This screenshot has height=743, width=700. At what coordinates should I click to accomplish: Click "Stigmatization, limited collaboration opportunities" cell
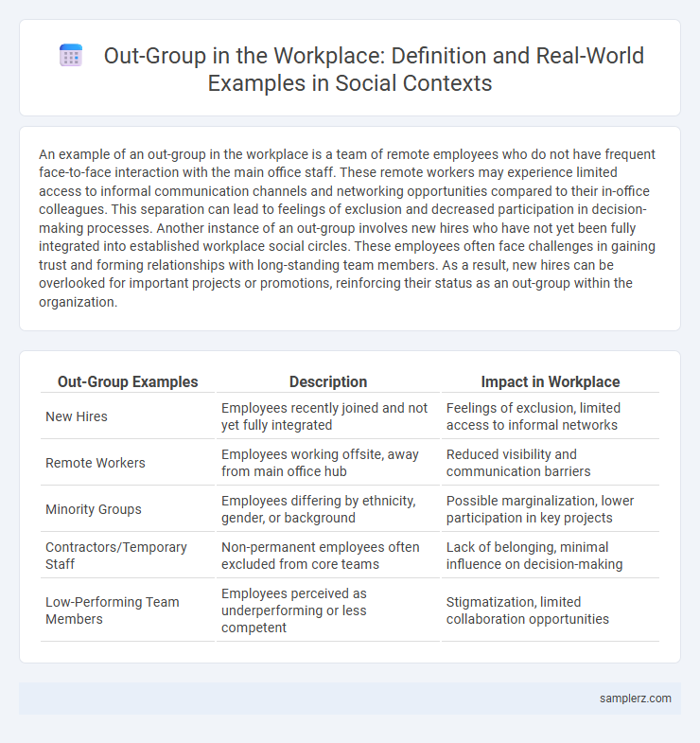[x=551, y=610]
